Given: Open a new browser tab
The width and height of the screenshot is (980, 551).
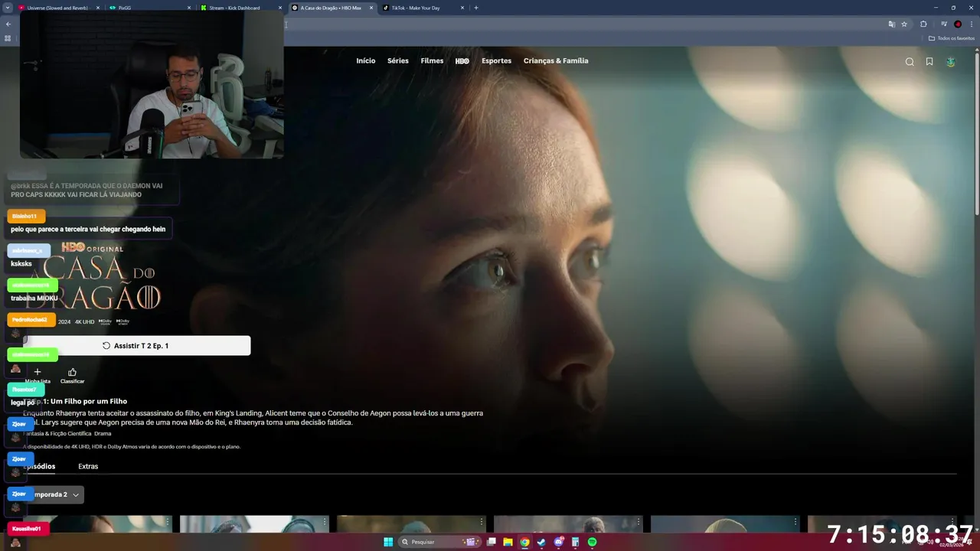Looking at the screenshot, I should [476, 8].
